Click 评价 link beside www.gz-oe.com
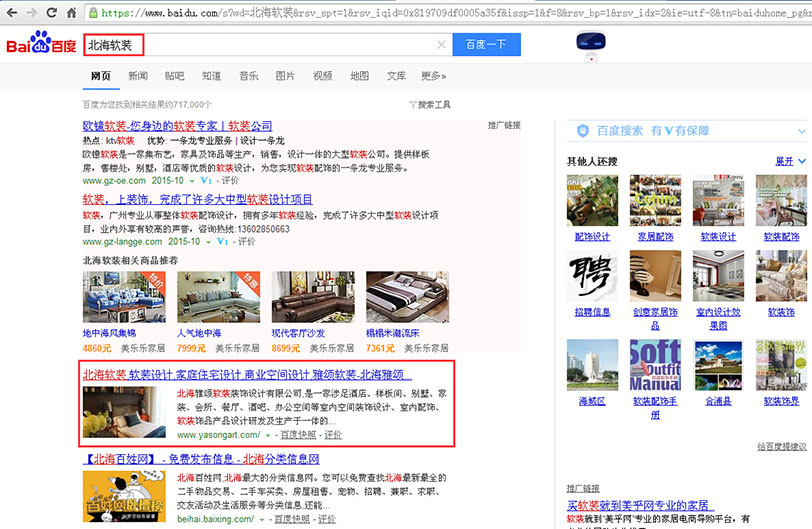Screen dimensions: 812x529 (230, 181)
